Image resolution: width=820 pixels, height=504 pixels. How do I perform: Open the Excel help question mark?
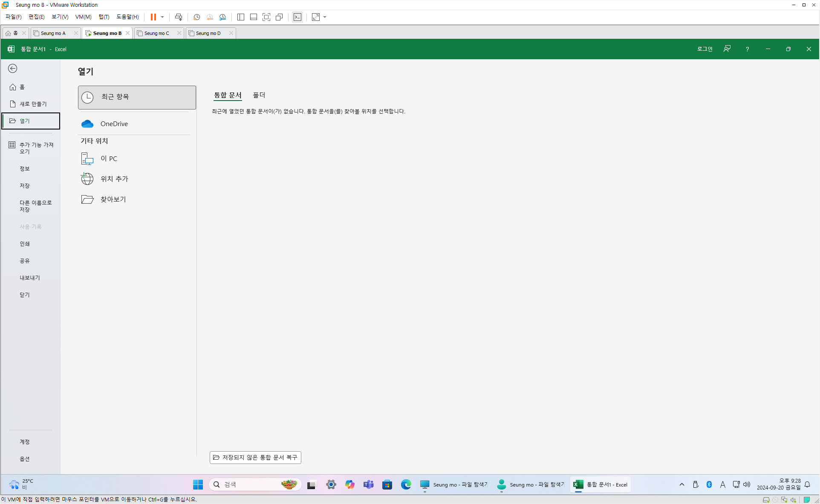click(747, 49)
